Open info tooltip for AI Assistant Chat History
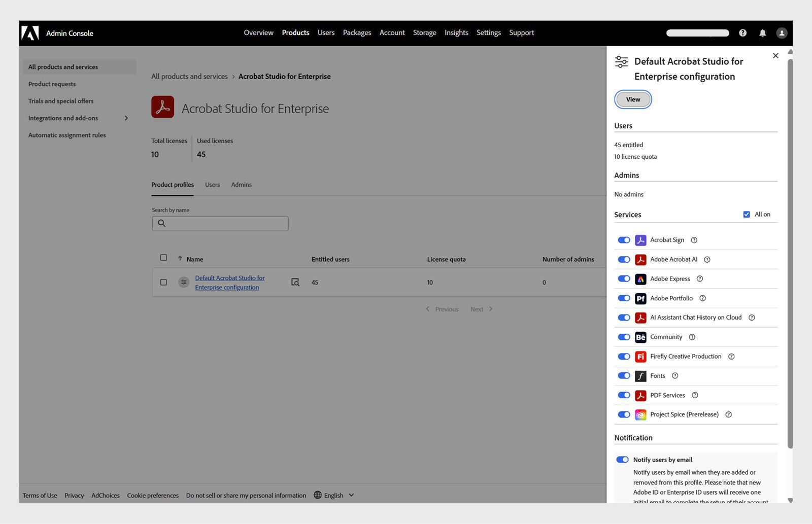 point(752,318)
